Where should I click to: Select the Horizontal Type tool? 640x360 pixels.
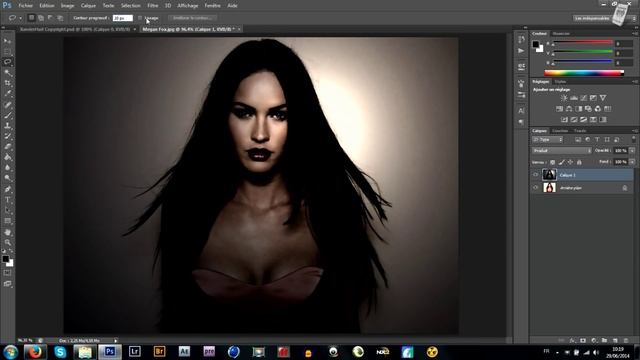pos(8,200)
